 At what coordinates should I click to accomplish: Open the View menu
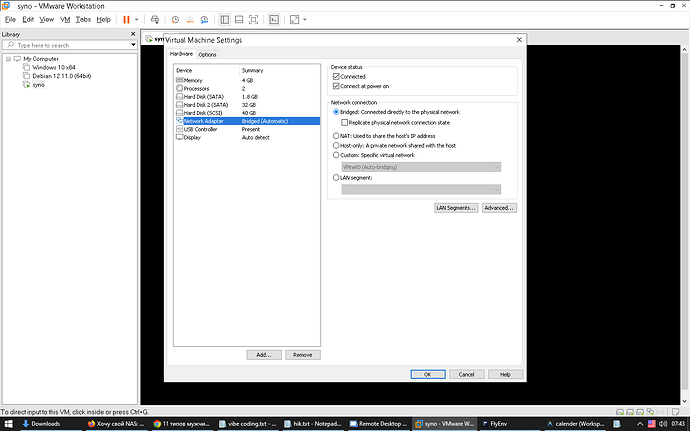[x=47, y=19]
